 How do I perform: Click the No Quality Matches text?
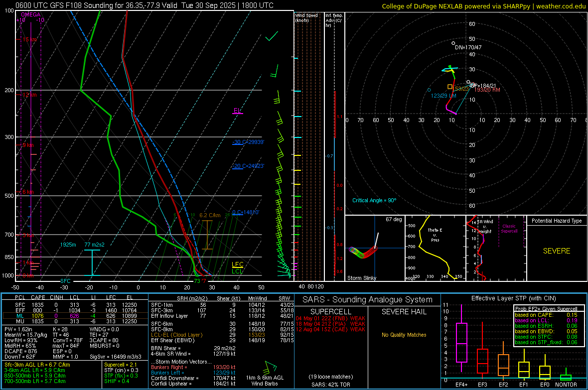point(404,335)
